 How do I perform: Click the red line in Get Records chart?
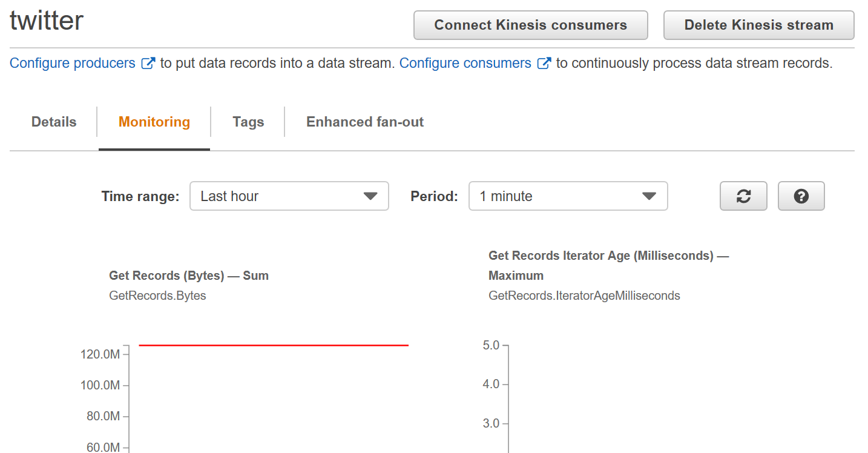click(x=274, y=345)
